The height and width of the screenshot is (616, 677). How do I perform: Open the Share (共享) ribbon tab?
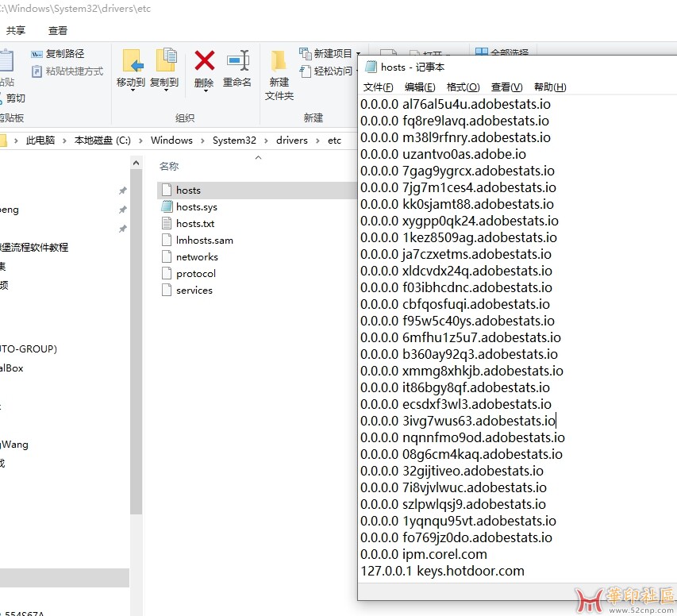16,30
